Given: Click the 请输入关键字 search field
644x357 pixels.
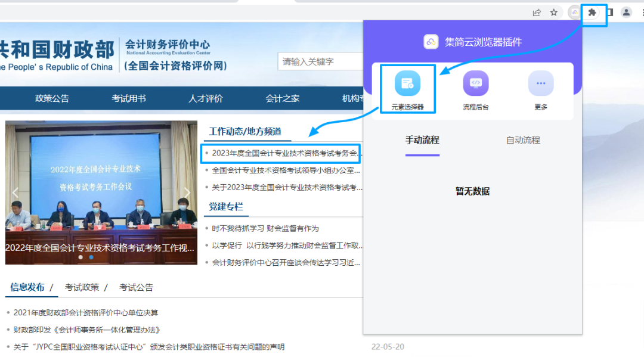Looking at the screenshot, I should (x=320, y=61).
